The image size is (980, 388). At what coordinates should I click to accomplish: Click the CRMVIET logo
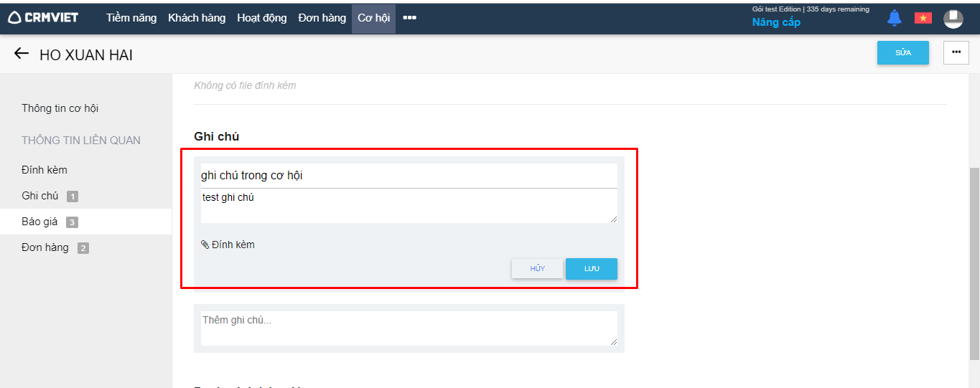(43, 18)
